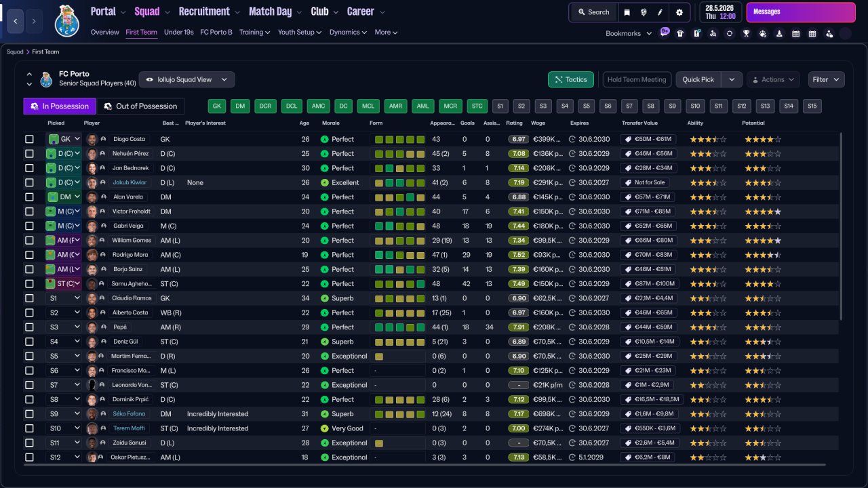Image resolution: width=868 pixels, height=488 pixels.
Task: Go forward with the right arrow button
Action: [34, 21]
